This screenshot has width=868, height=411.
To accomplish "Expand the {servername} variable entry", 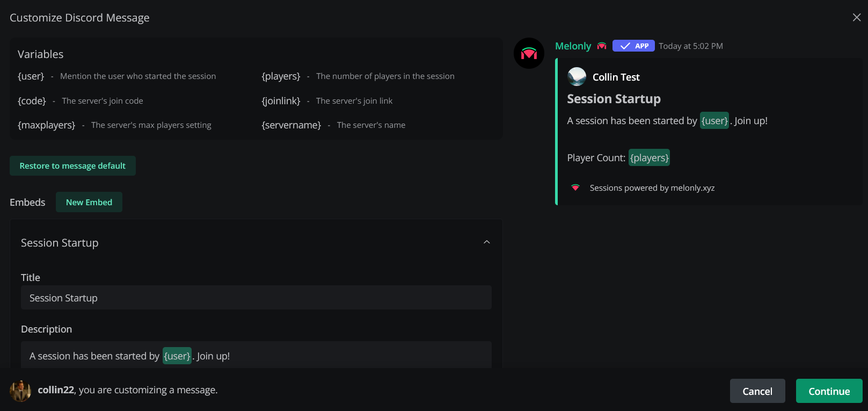I will pos(291,125).
